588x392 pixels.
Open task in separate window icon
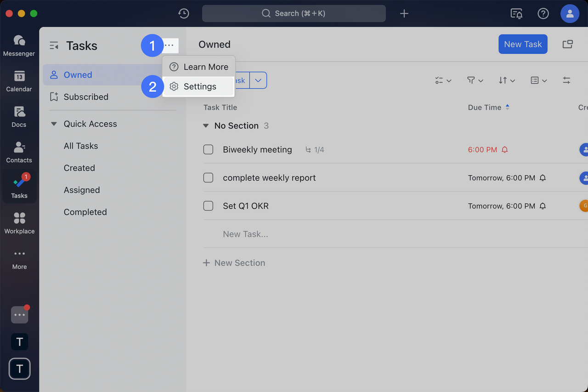(568, 44)
